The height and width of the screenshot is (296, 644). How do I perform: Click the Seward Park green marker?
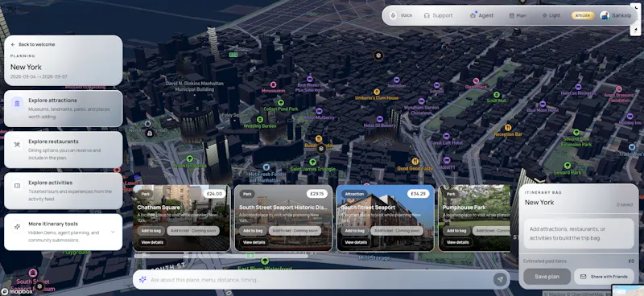pyautogui.click(x=568, y=166)
